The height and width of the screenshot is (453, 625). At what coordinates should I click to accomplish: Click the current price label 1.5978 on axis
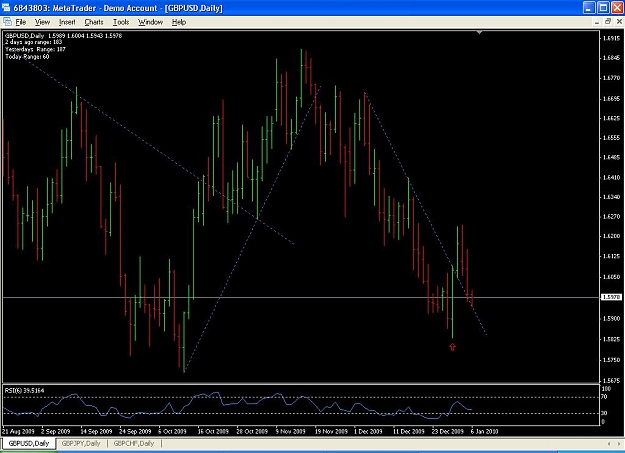pyautogui.click(x=611, y=297)
